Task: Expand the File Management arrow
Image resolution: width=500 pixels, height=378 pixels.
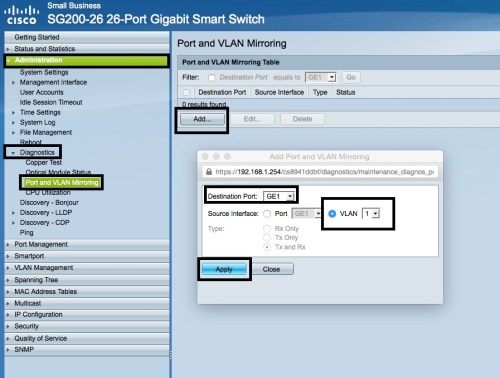Action: click(x=13, y=132)
